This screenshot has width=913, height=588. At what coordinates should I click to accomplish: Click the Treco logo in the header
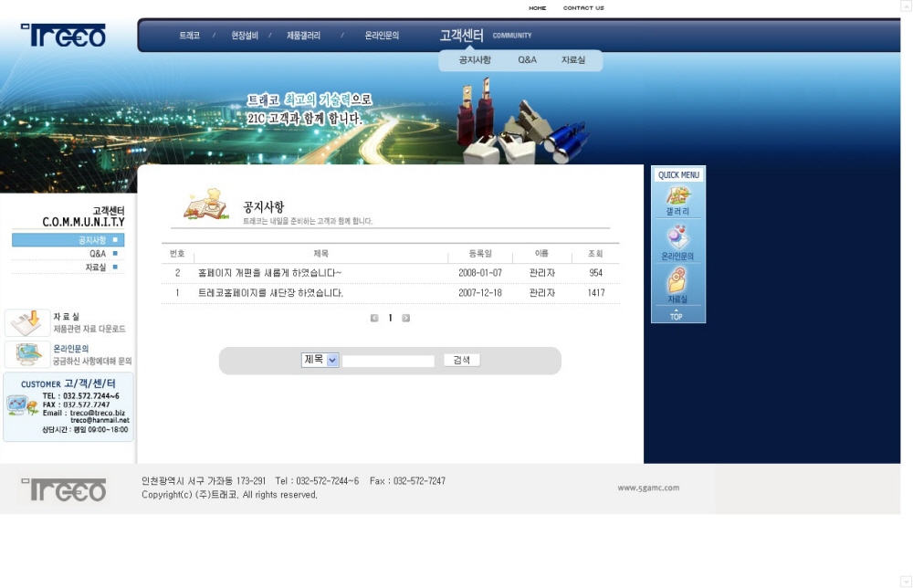64,36
